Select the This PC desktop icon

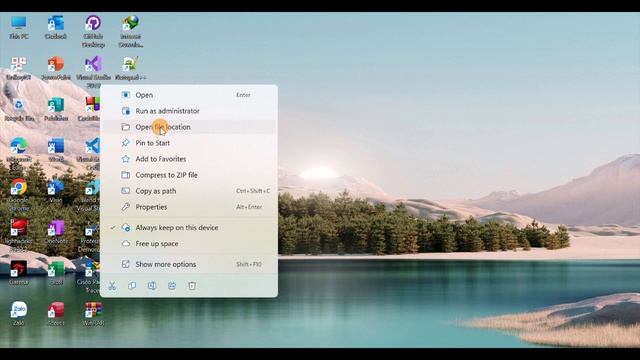[19, 27]
